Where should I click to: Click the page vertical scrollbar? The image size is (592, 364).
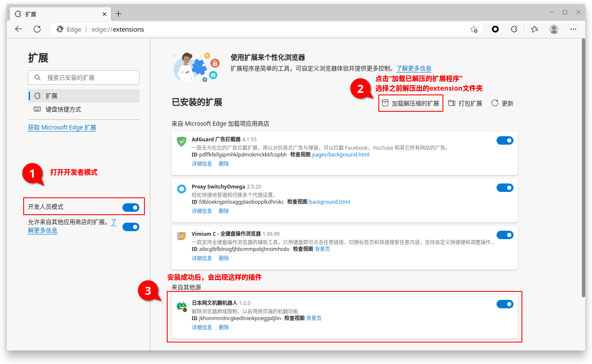point(583,168)
